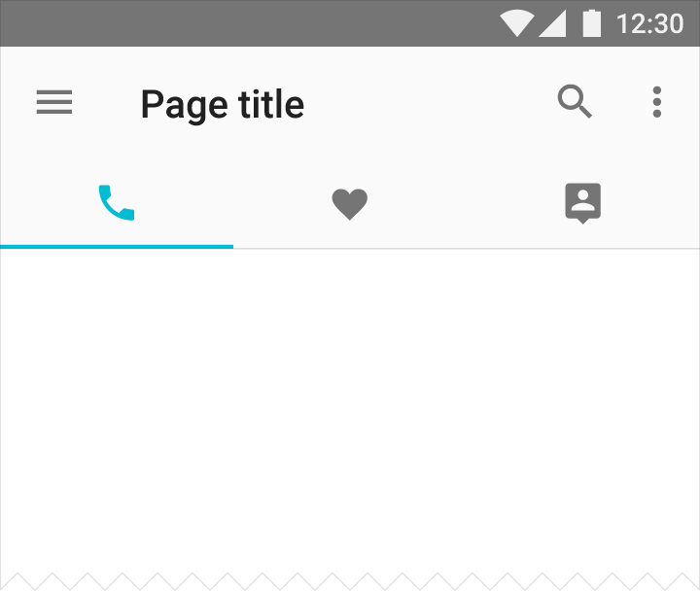Click the 12:30 clock

649,23
